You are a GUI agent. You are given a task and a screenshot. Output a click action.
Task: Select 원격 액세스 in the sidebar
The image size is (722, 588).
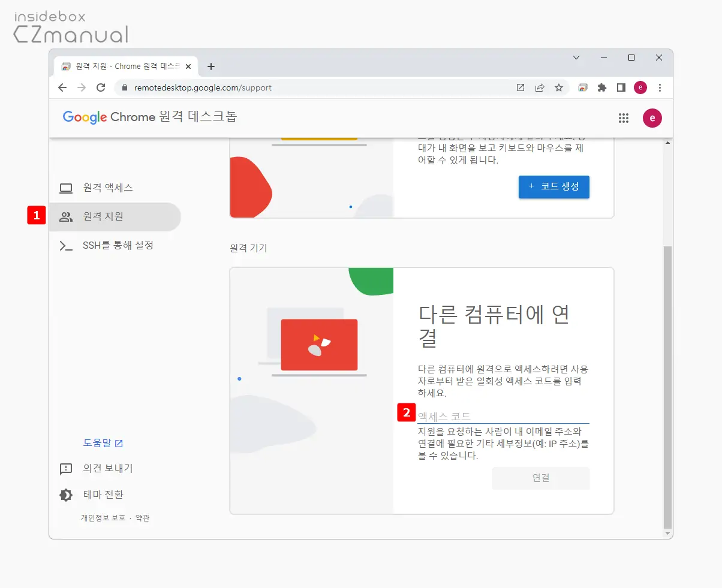115,188
